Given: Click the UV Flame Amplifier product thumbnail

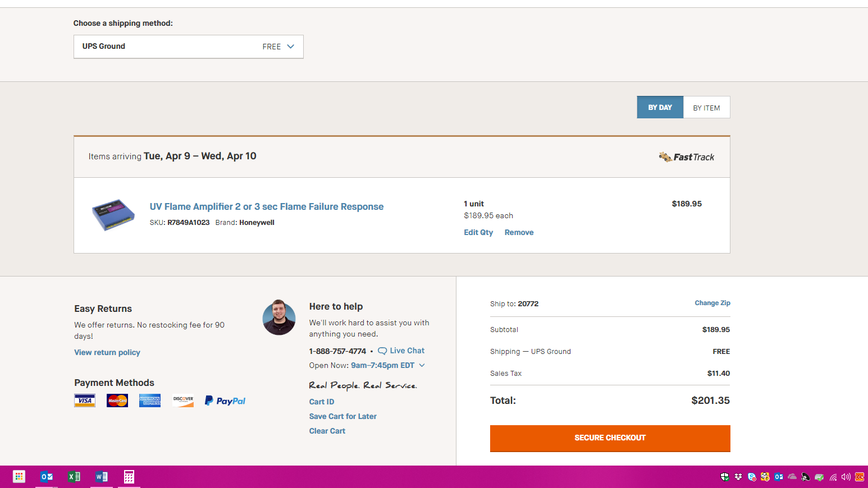Looking at the screenshot, I should [113, 215].
